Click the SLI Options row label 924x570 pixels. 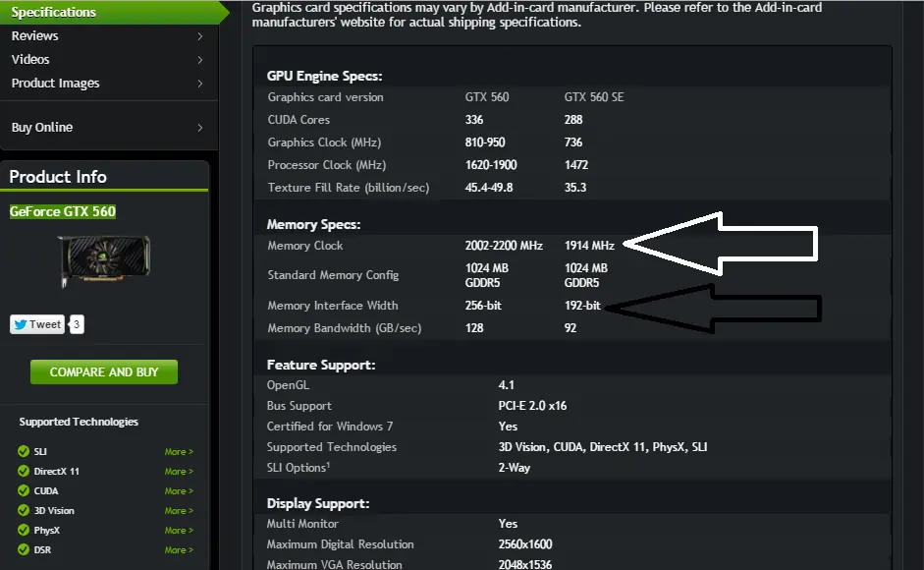point(299,468)
